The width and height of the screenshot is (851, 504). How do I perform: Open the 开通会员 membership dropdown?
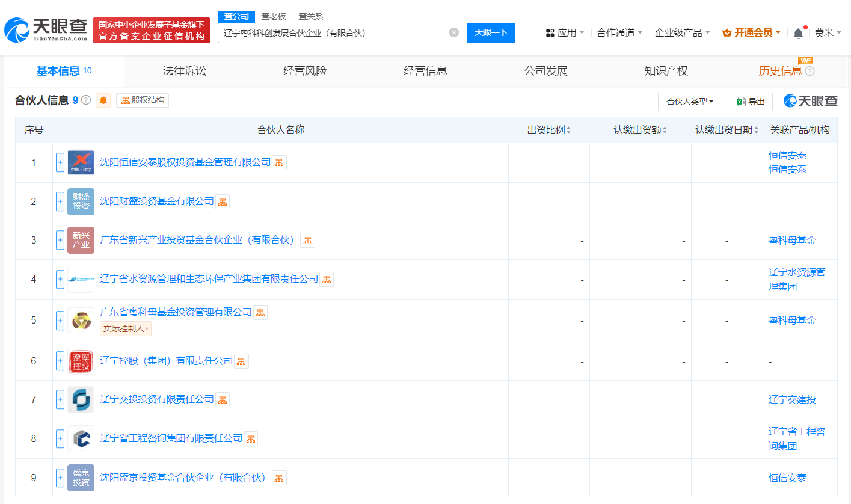[752, 33]
